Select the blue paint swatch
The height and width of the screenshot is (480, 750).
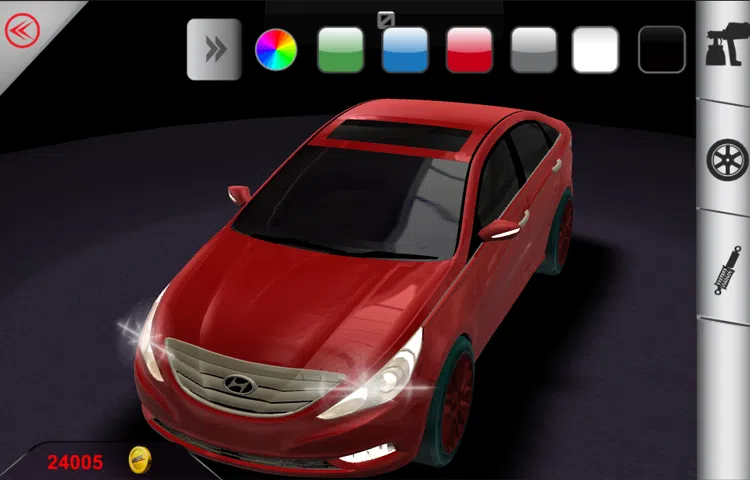pos(405,49)
